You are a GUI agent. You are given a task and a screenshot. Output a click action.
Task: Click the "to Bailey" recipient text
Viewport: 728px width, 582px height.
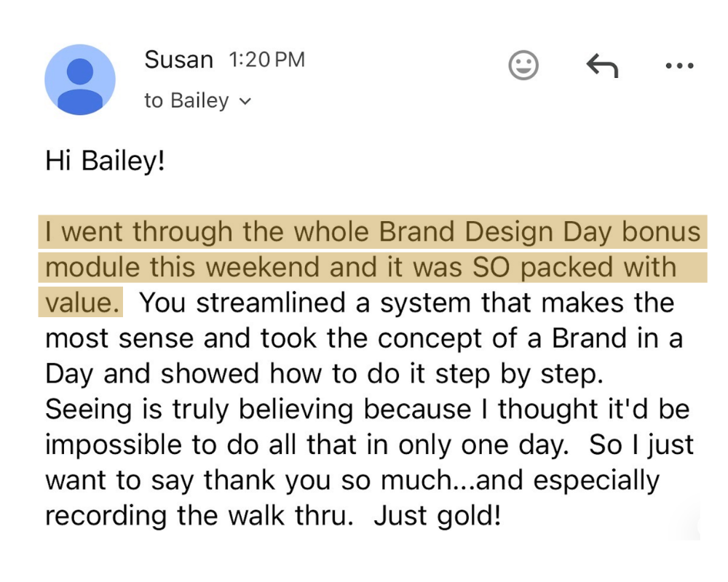[186, 100]
